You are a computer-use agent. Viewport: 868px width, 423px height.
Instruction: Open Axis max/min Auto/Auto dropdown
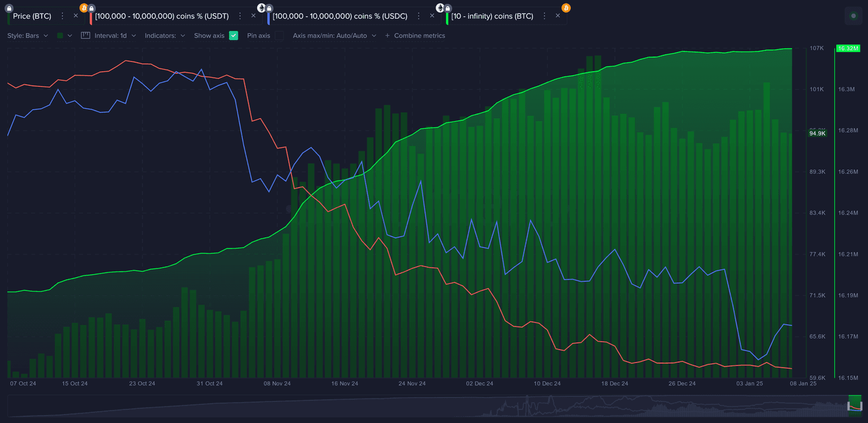(334, 36)
